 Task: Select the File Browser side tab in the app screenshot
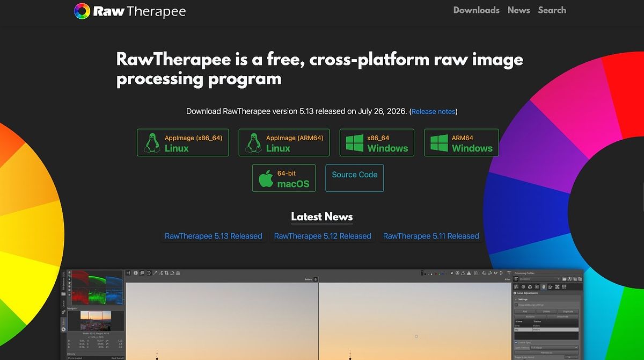(63, 285)
